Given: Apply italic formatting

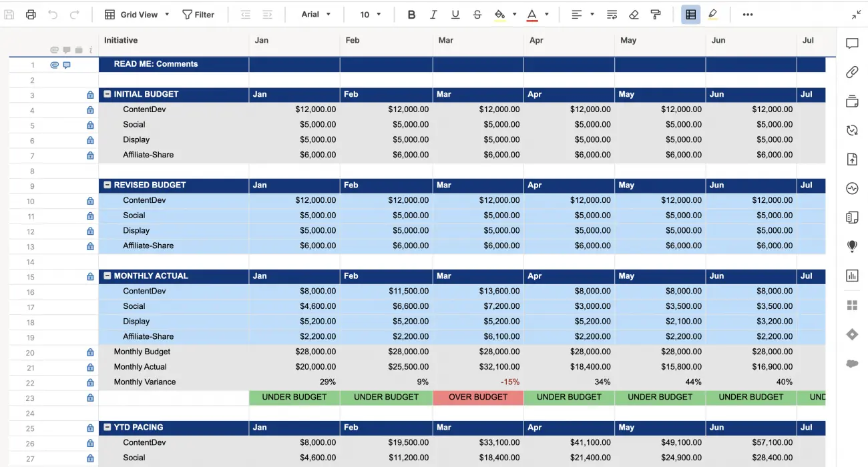Looking at the screenshot, I should 433,14.
